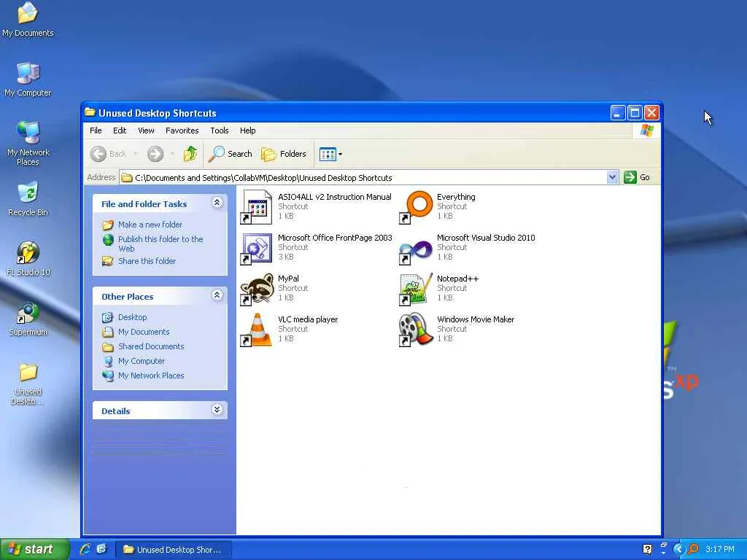Click the 'Everything' file name
This screenshot has width=747, height=560.
click(456, 197)
